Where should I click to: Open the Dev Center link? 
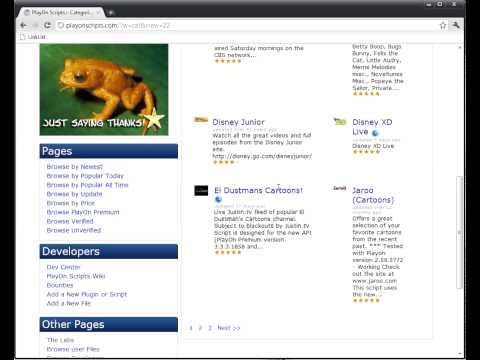coord(63,267)
